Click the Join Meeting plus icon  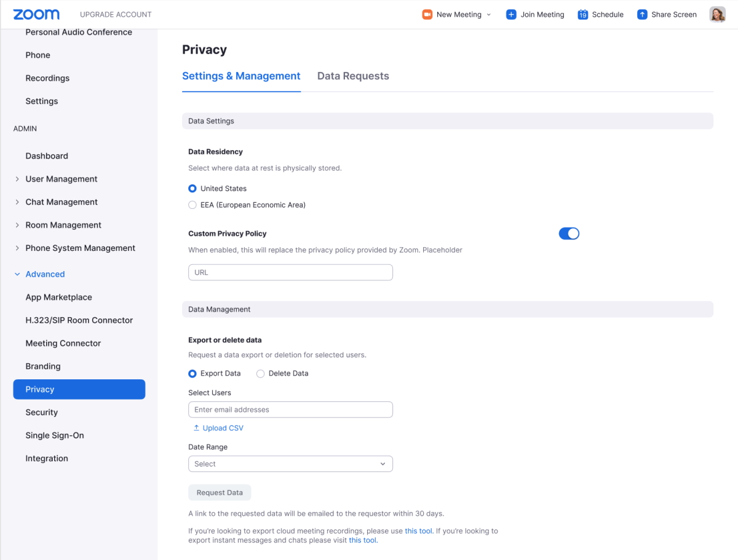click(511, 14)
